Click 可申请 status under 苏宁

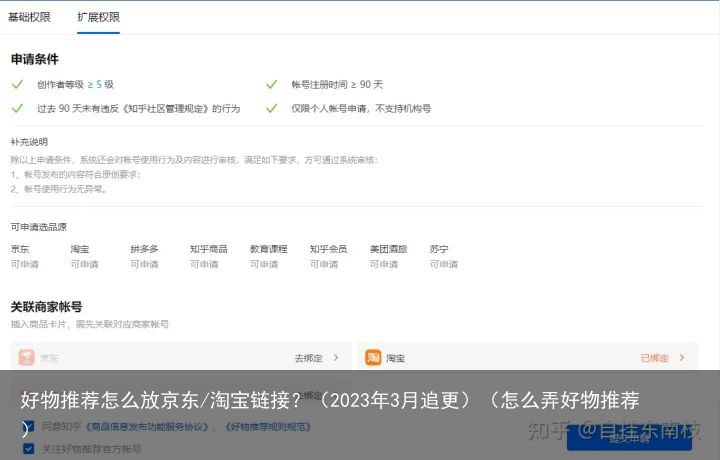pyautogui.click(x=444, y=264)
